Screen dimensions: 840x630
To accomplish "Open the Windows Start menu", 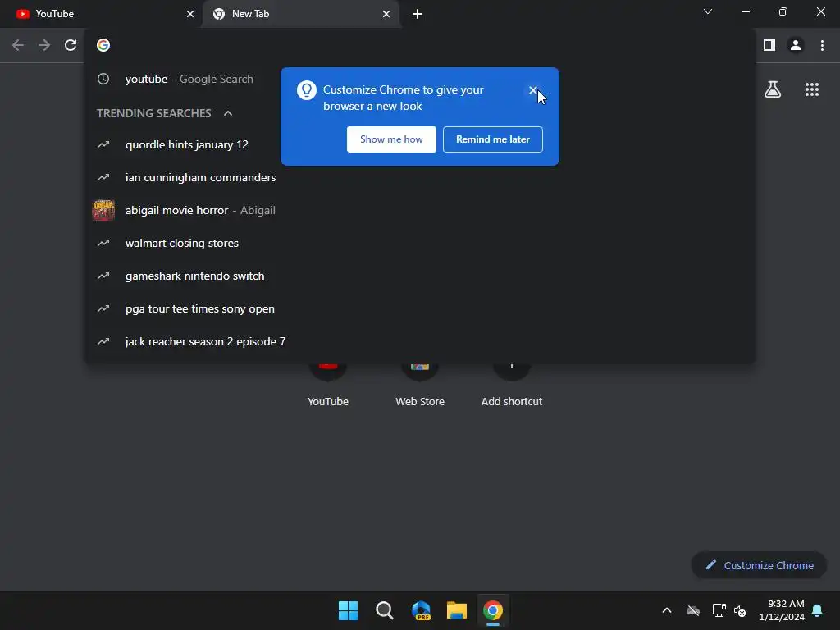I will (x=348, y=610).
